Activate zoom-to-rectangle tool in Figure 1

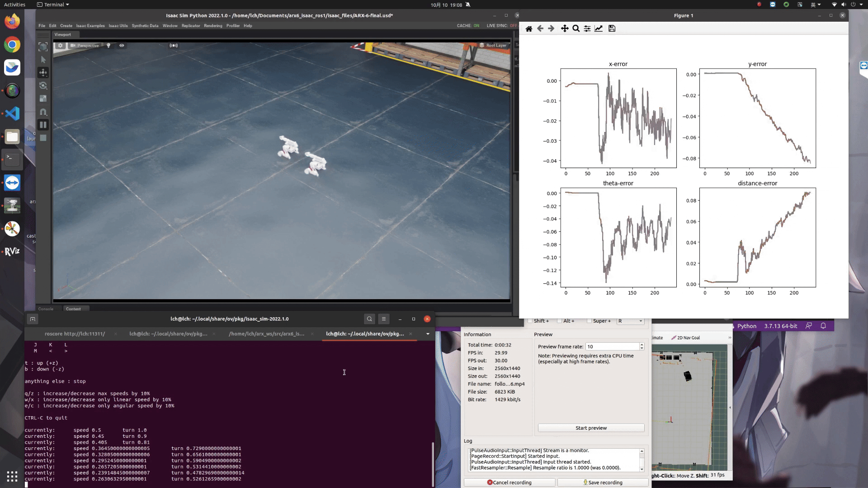pyautogui.click(x=576, y=28)
